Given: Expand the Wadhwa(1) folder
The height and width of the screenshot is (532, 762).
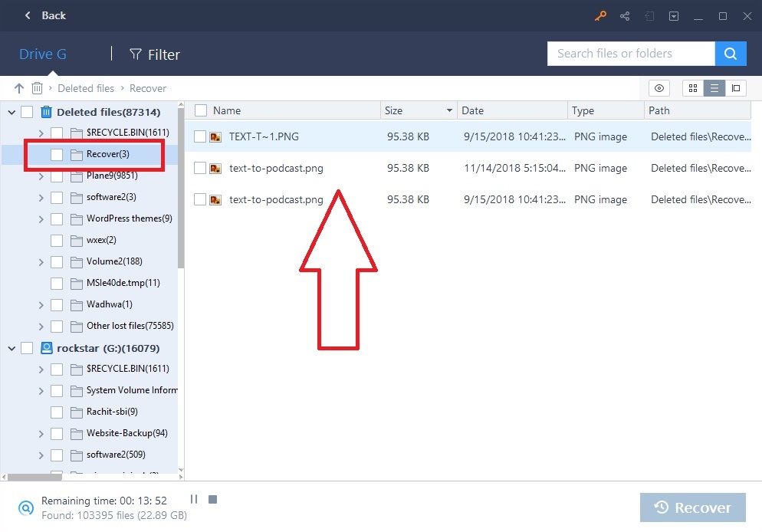Looking at the screenshot, I should pyautogui.click(x=41, y=305).
